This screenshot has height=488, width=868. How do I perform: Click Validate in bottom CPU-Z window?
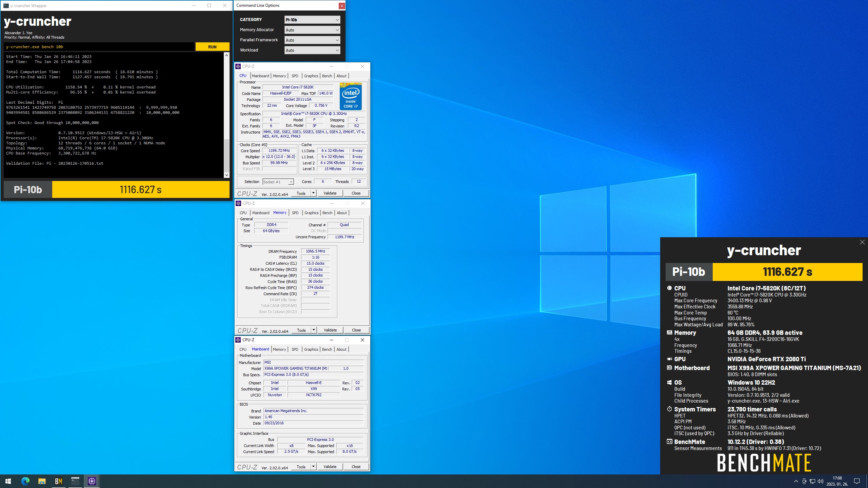pos(330,467)
